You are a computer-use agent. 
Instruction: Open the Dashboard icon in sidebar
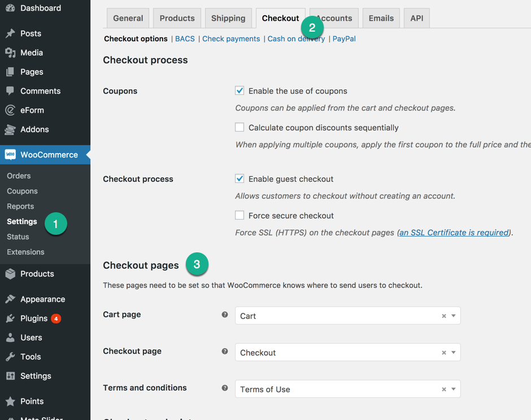10,8
